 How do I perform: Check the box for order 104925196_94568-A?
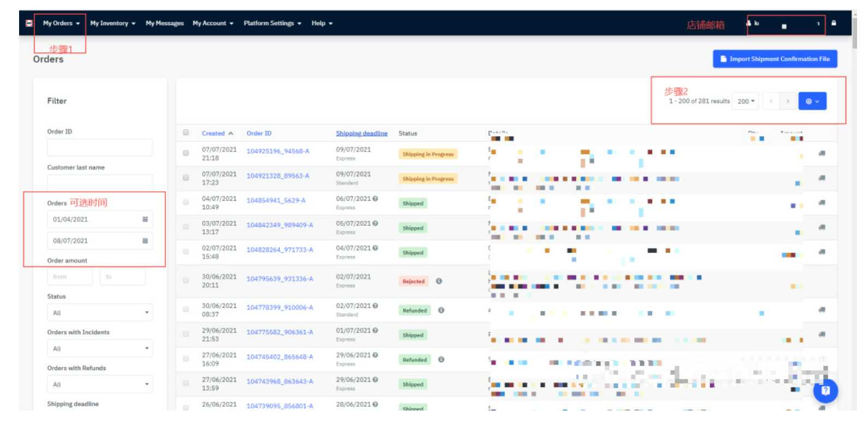(186, 153)
